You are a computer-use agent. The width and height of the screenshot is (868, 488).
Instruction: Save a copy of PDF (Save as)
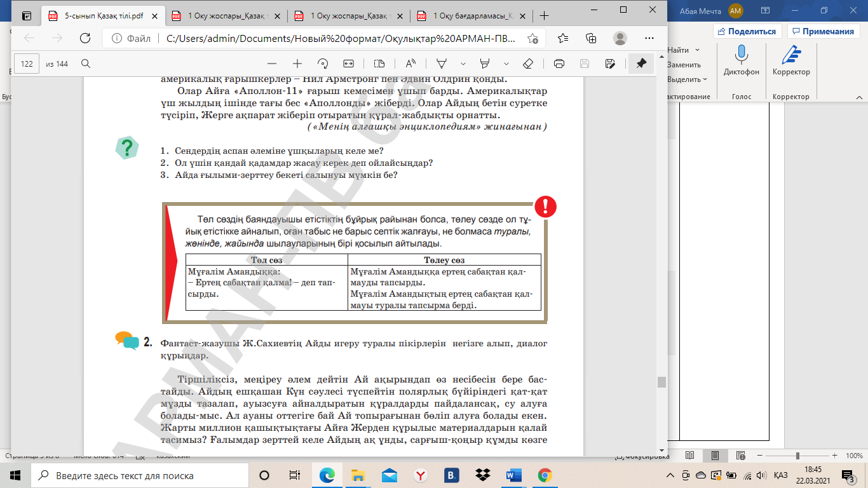[x=610, y=64]
